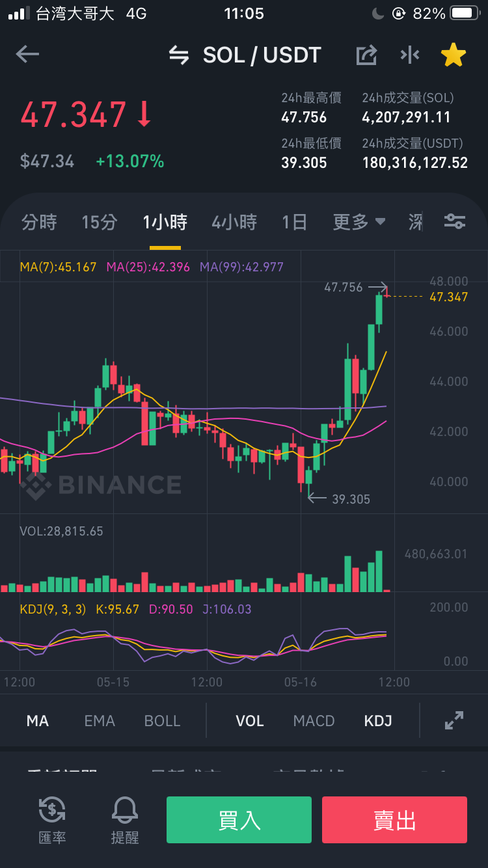
Task: Toggle the EMA indicator
Action: click(100, 721)
